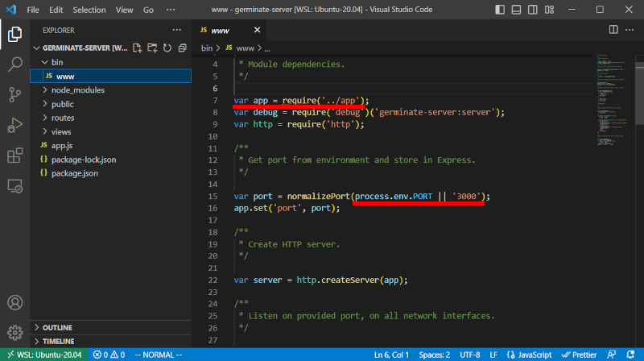This screenshot has height=361, width=644.
Task: Toggle the primary side bar
Action: click(x=500, y=10)
